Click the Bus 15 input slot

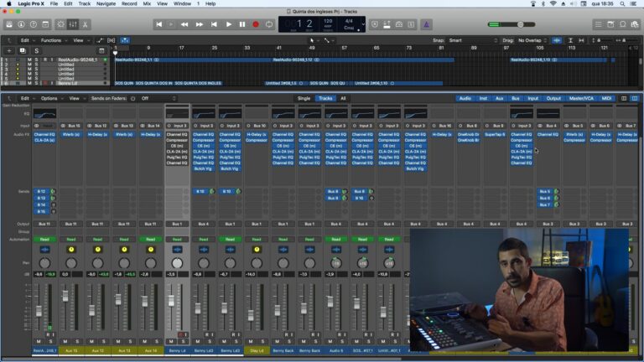71,126
